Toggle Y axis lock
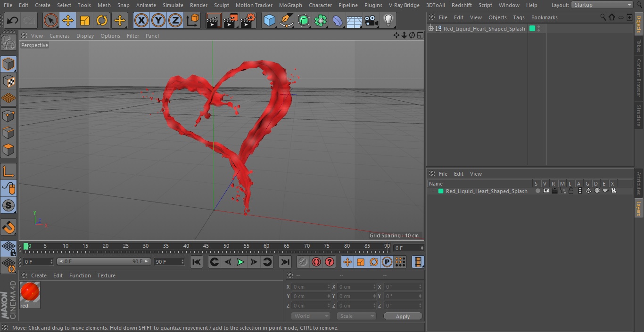 point(158,20)
